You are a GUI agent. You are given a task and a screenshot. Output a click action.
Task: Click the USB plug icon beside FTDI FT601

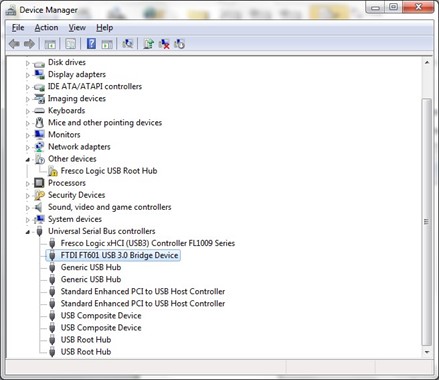(52, 256)
